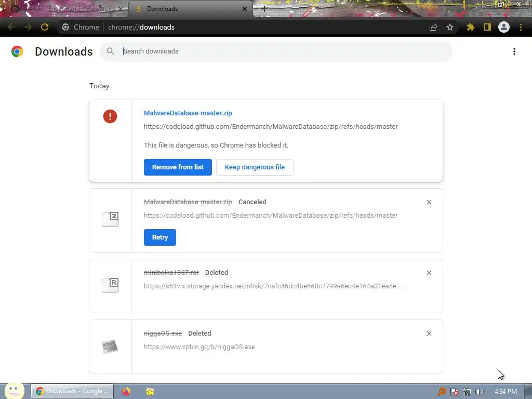
Task: Click the share page icon in address bar
Action: click(x=433, y=28)
